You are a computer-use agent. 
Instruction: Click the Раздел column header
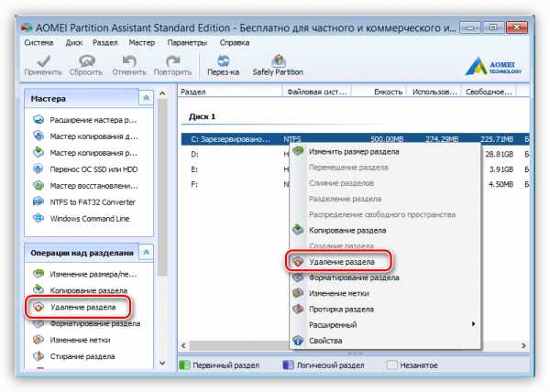(x=230, y=92)
